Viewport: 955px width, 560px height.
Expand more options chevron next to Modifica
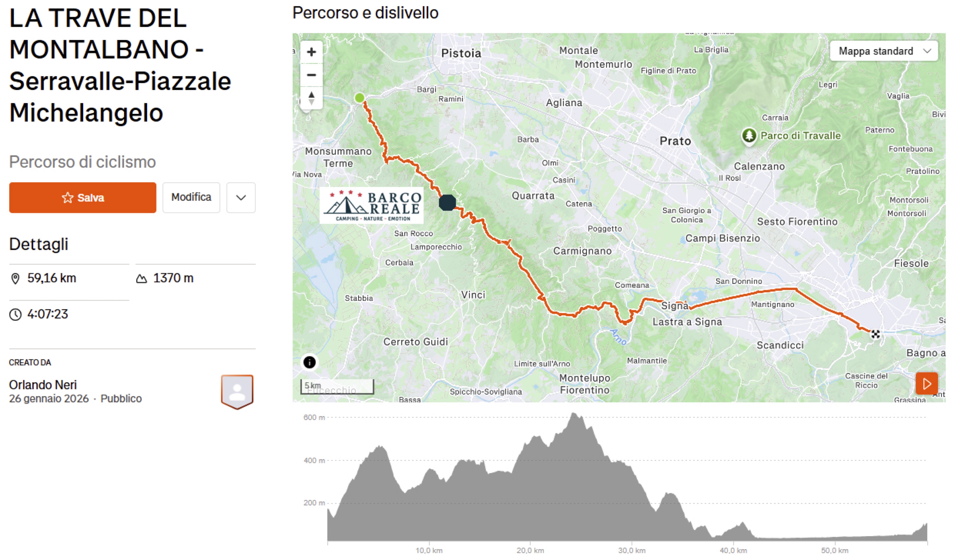tap(241, 198)
